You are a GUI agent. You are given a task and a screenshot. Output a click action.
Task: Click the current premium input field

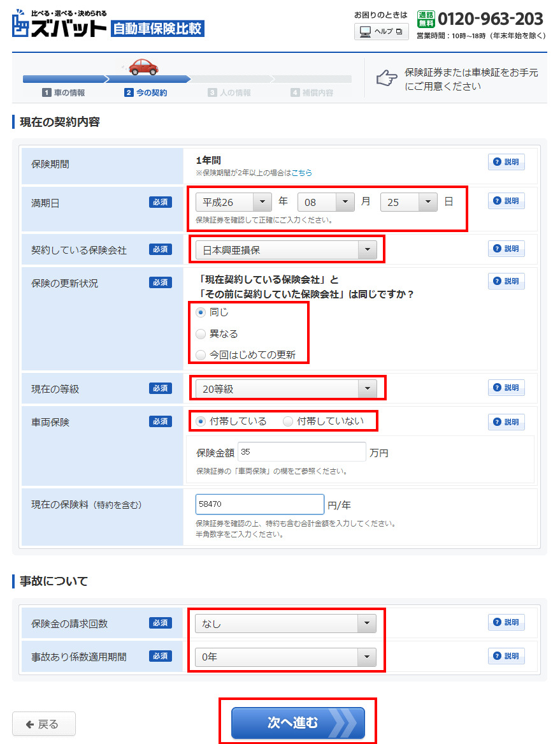(259, 504)
